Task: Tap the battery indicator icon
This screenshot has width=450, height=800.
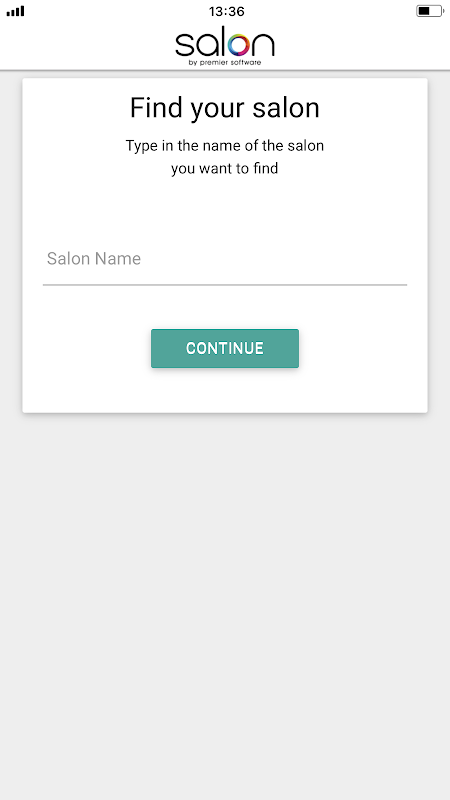Action: (x=430, y=11)
